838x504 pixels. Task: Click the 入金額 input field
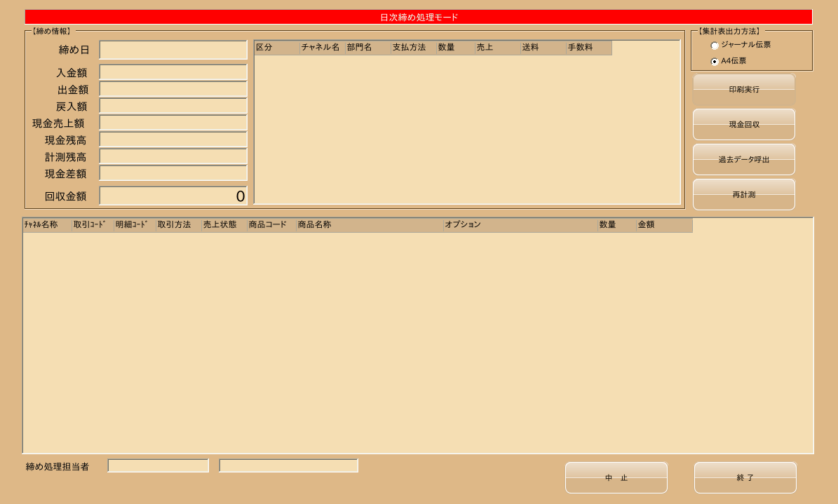coord(173,72)
